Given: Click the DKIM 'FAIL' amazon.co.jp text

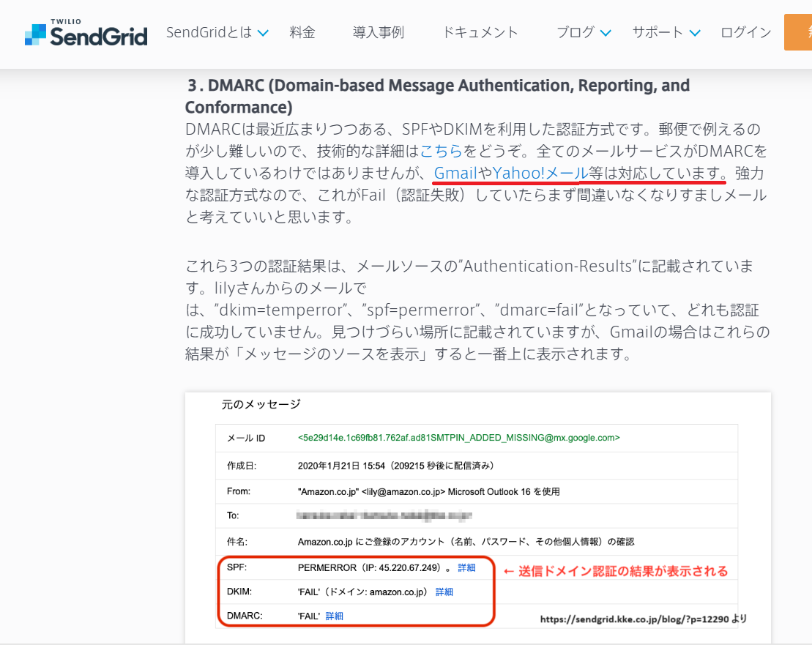Looking at the screenshot, I should tap(363, 592).
